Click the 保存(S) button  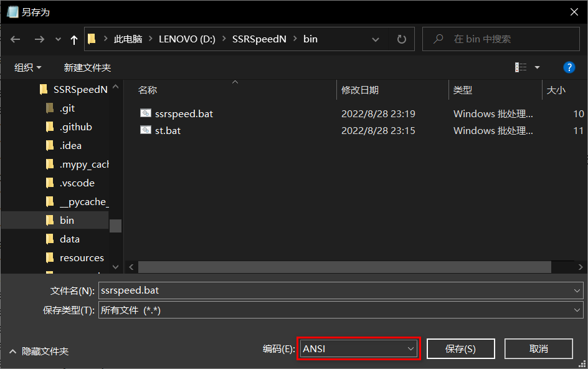pos(460,348)
